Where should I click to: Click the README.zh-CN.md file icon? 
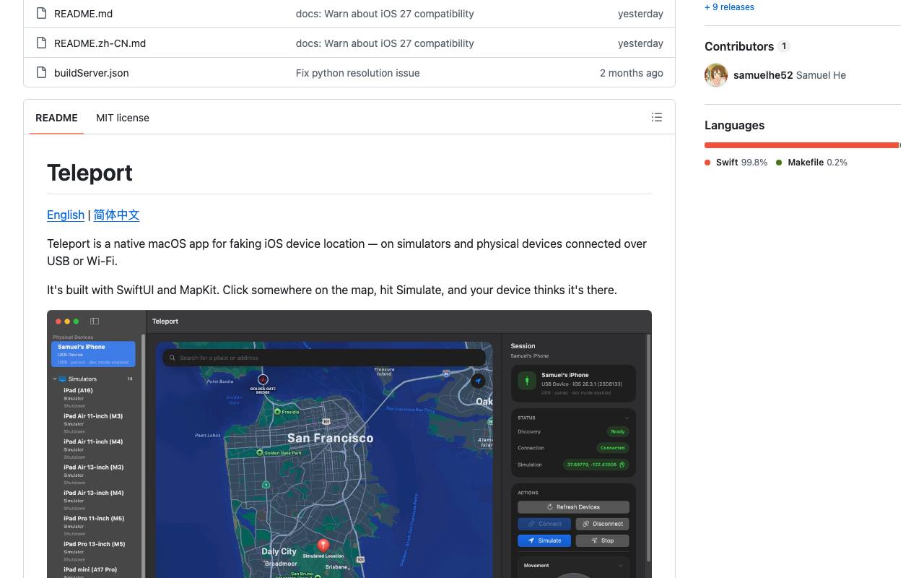[x=41, y=43]
